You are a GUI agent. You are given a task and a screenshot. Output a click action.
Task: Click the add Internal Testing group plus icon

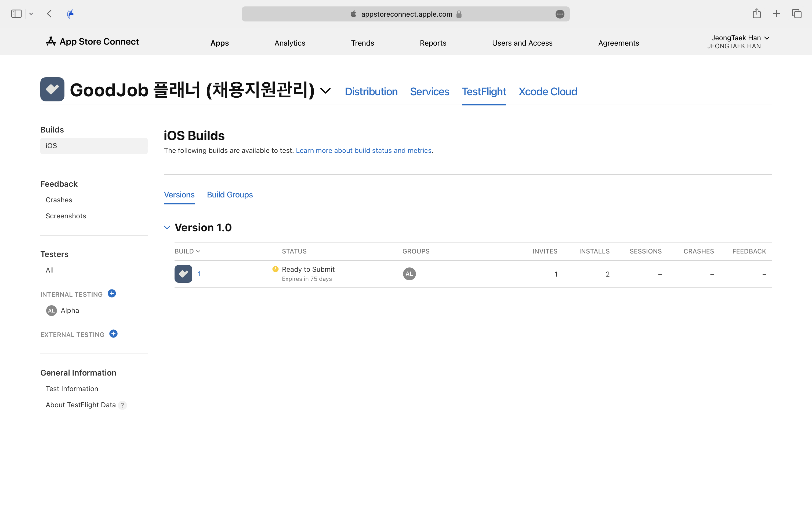pos(112,293)
